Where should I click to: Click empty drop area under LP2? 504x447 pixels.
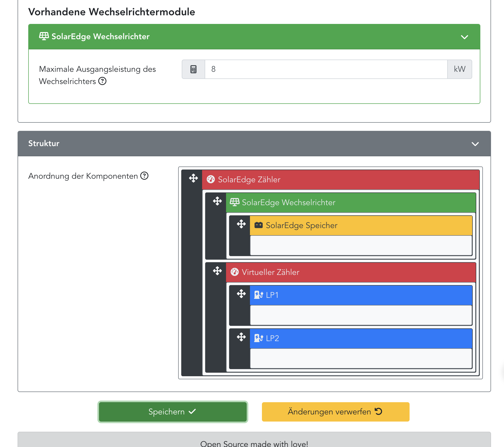point(361,358)
